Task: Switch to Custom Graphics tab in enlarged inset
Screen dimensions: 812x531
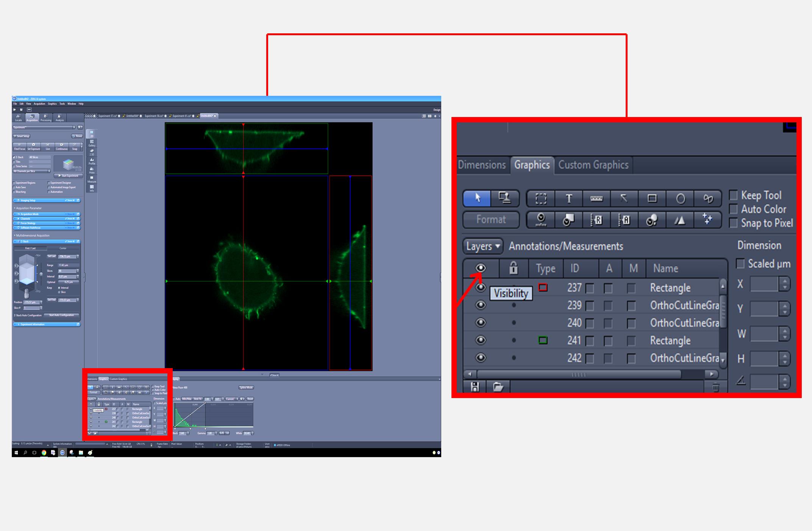Action: [593, 165]
